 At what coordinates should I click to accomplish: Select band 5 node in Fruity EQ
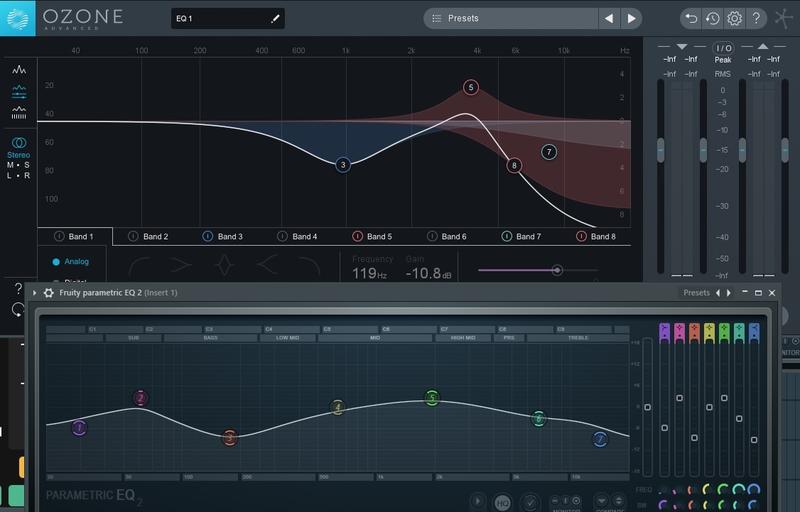432,397
